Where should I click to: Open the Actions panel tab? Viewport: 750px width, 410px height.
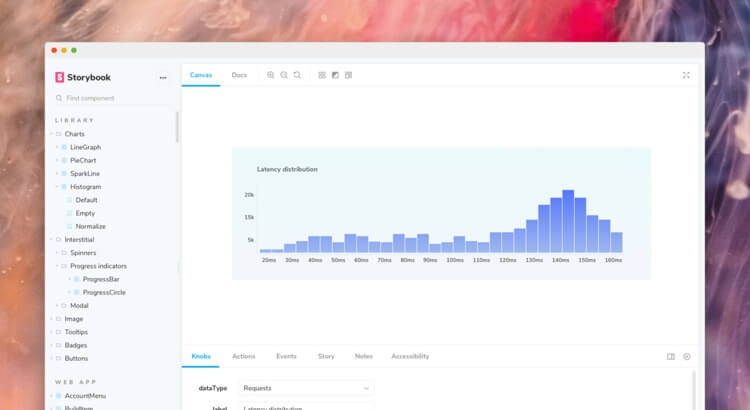click(x=244, y=356)
